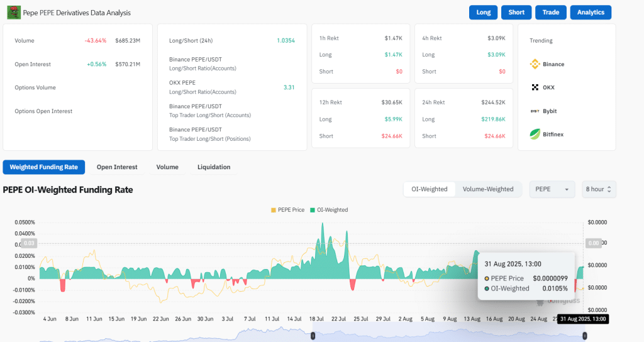This screenshot has width=644, height=342.
Task: Click the Long button
Action: coord(483,13)
